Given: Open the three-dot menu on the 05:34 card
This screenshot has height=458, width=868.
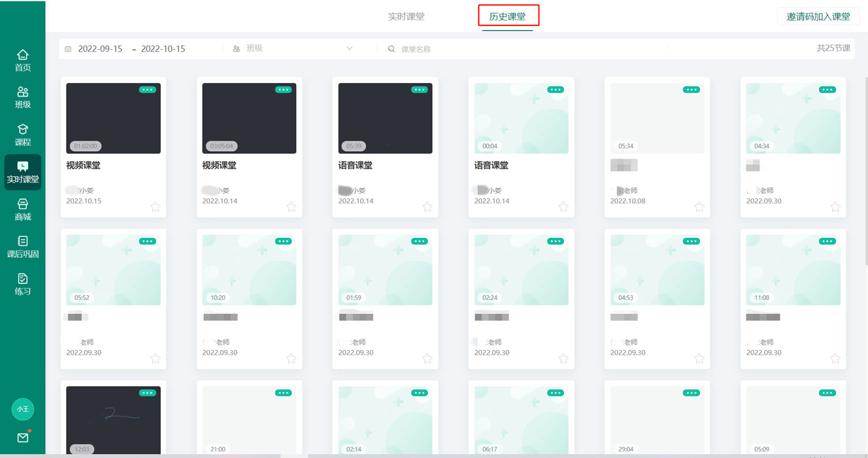Looking at the screenshot, I should click(x=692, y=90).
